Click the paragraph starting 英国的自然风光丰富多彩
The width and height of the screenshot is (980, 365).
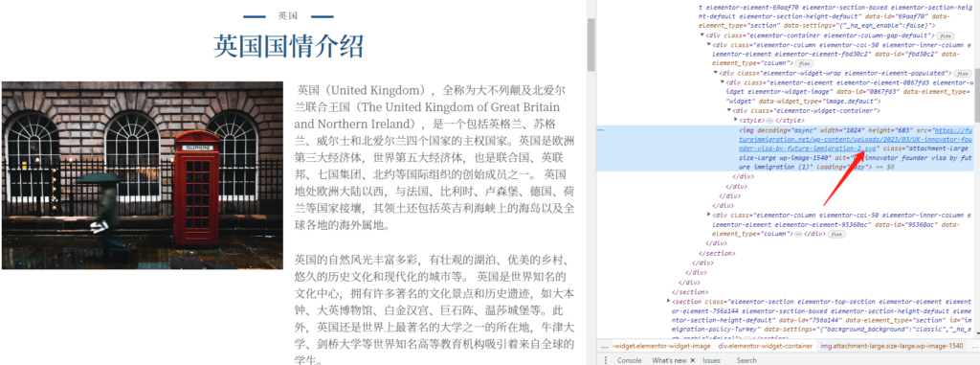tap(435, 309)
